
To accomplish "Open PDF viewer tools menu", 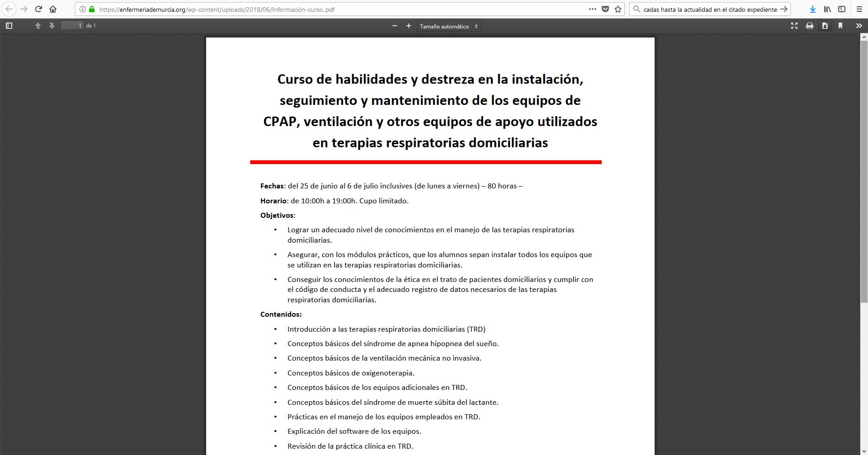I will (x=859, y=26).
